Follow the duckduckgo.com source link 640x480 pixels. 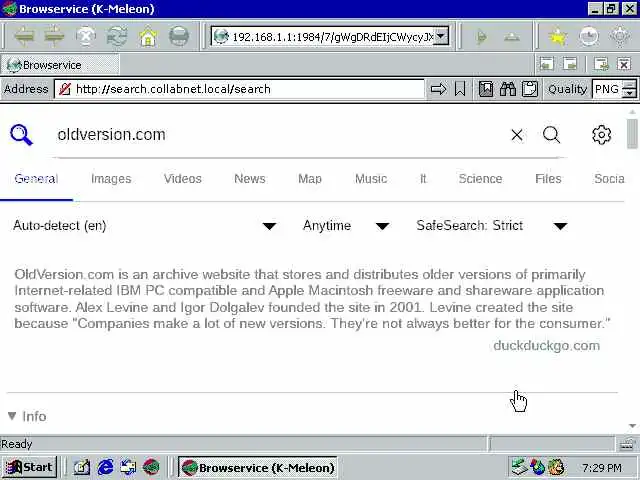(x=546, y=346)
